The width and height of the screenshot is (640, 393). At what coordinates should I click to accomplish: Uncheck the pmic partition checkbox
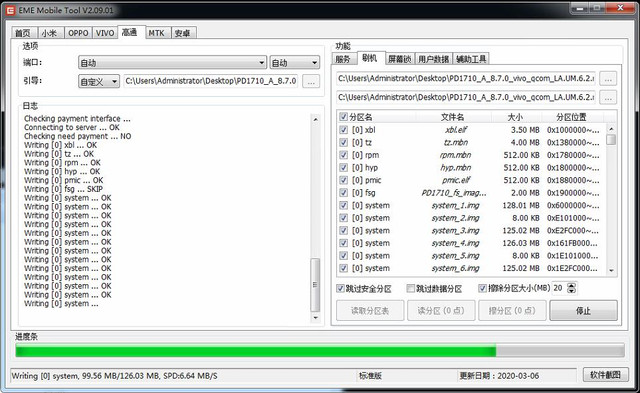[x=344, y=180]
